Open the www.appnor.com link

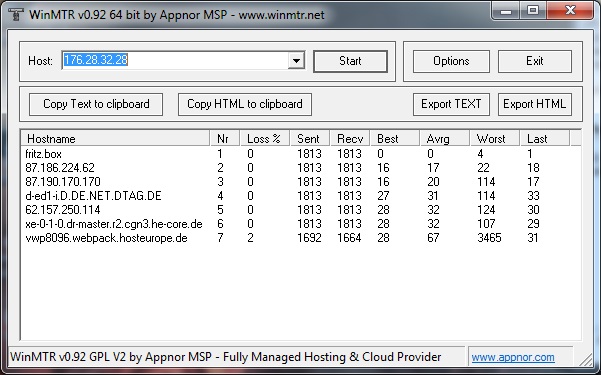coord(513,357)
